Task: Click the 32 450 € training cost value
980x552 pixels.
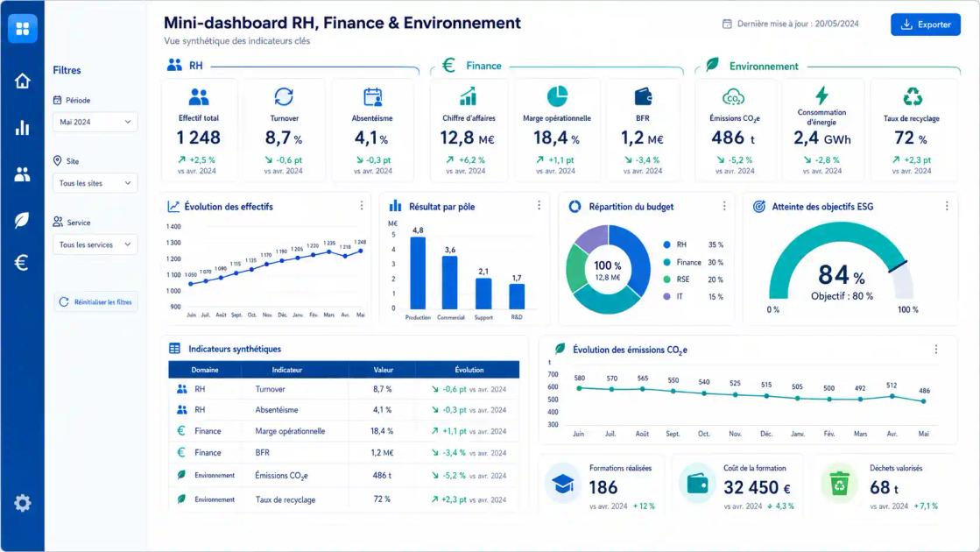Action: tap(757, 487)
